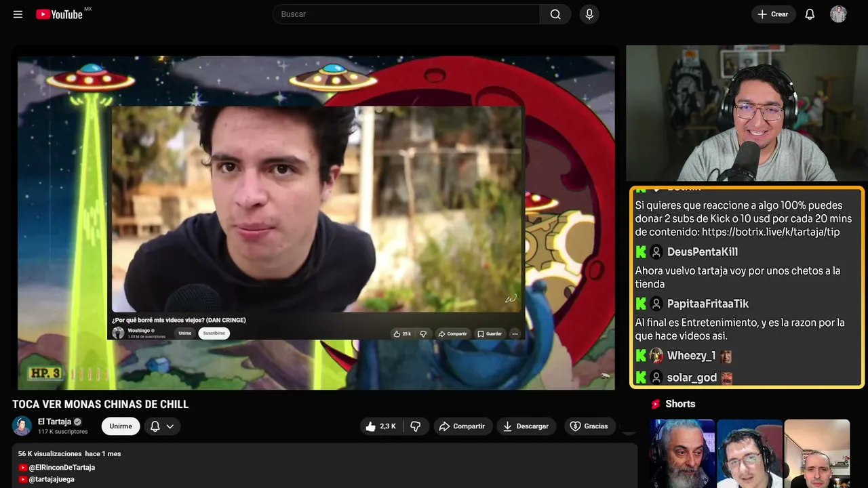
Task: Click the video title TOCA VER MONAS CHINAS DE CHILL
Action: (x=100, y=405)
